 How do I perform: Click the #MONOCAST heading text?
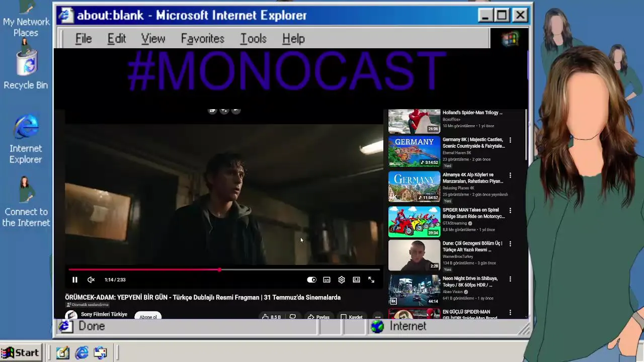[286, 71]
